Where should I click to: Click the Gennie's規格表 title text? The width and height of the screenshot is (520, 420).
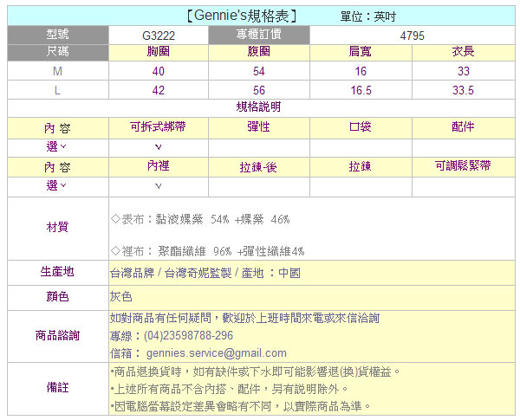coord(242,16)
